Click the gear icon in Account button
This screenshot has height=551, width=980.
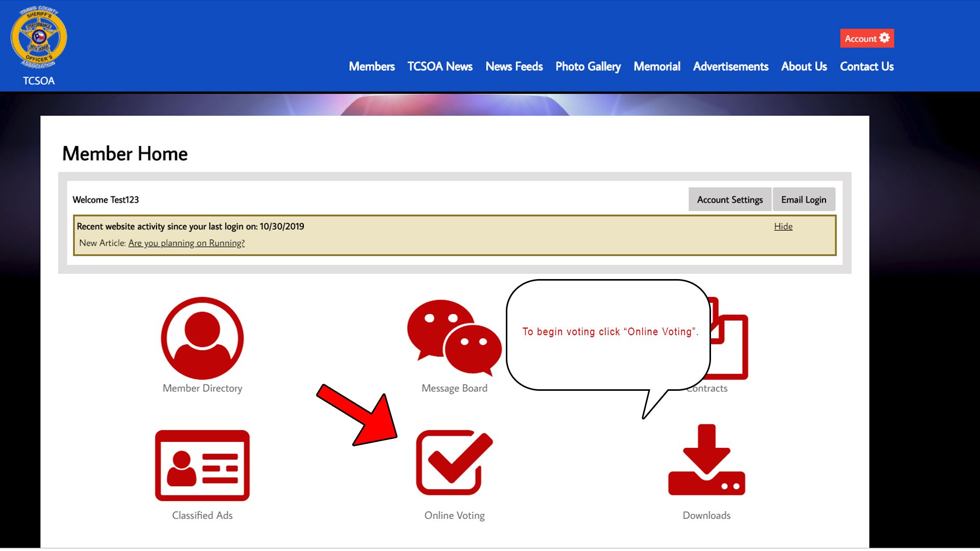[x=885, y=38]
